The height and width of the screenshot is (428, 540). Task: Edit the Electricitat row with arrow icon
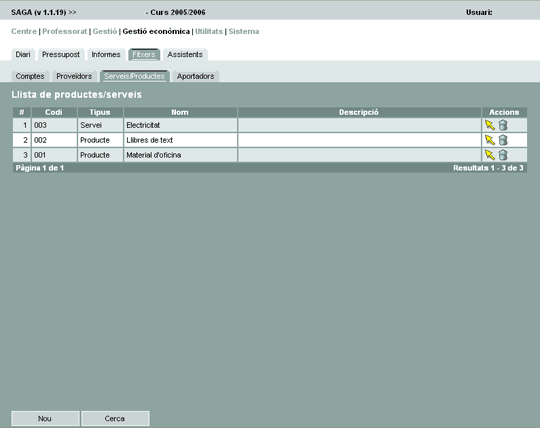tap(489, 125)
